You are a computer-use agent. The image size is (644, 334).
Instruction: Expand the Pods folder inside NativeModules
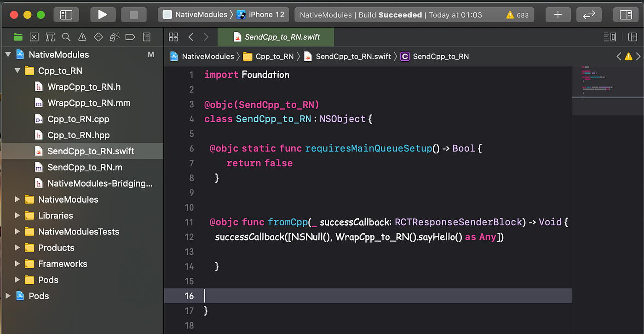tap(17, 280)
